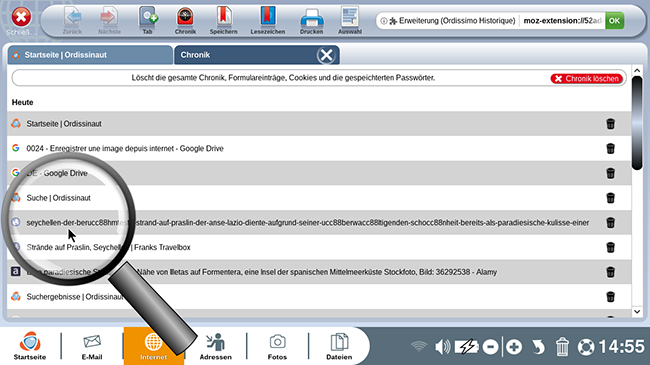
Task: Click the Auswahl selection icon
Action: click(350, 20)
